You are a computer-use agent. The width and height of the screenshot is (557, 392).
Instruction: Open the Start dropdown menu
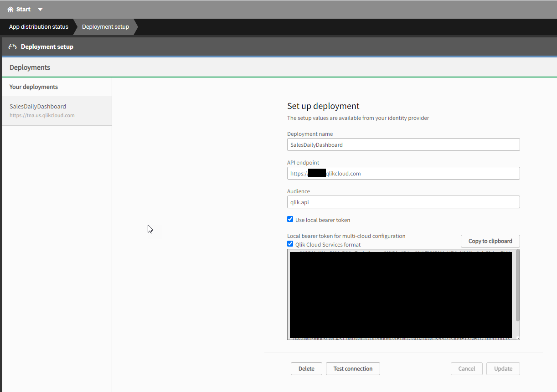tap(40, 9)
